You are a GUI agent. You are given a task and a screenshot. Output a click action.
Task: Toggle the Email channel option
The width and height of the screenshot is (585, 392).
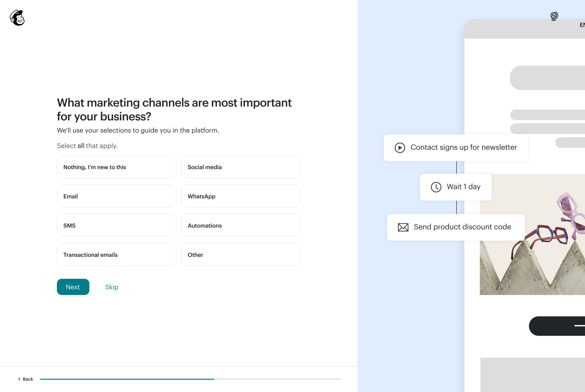[x=116, y=196]
